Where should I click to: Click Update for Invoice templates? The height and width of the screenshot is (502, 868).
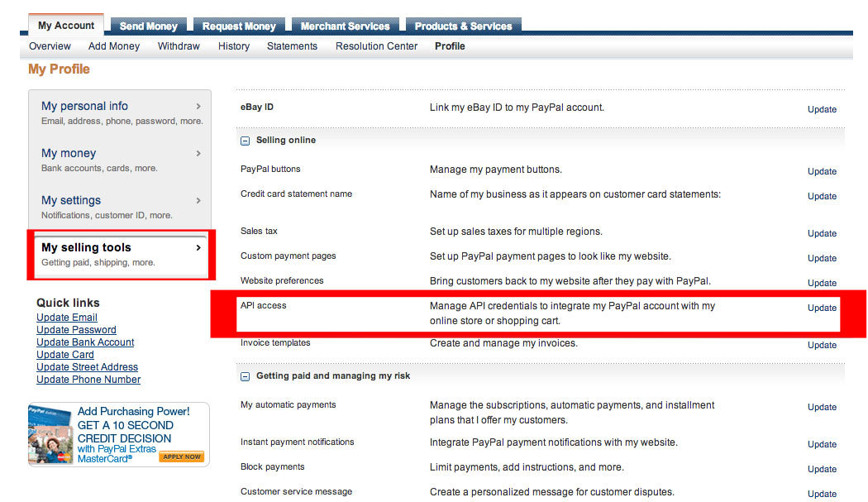(822, 345)
